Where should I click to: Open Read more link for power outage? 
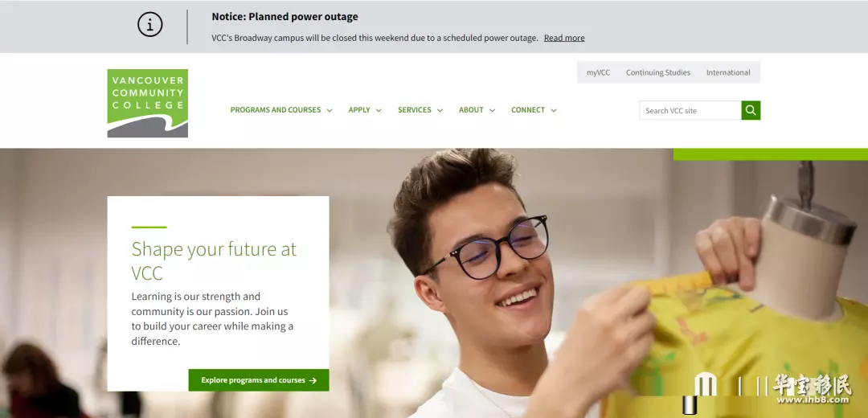pyautogui.click(x=564, y=38)
